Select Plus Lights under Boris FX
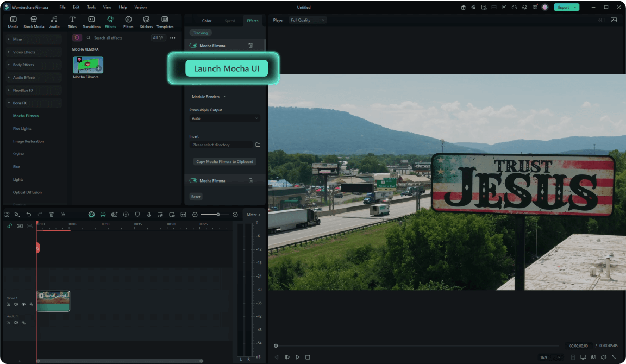The height and width of the screenshot is (364, 626). point(22,129)
